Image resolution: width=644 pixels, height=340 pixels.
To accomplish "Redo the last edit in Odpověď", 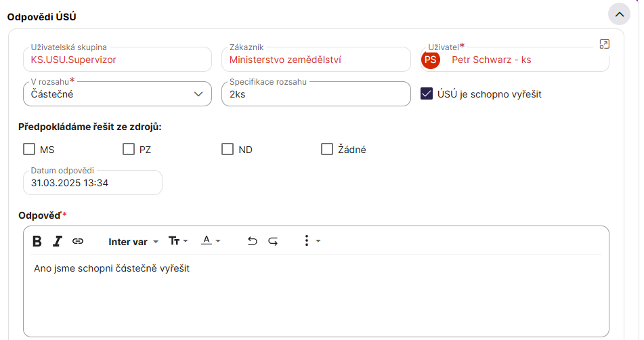I will click(x=273, y=241).
